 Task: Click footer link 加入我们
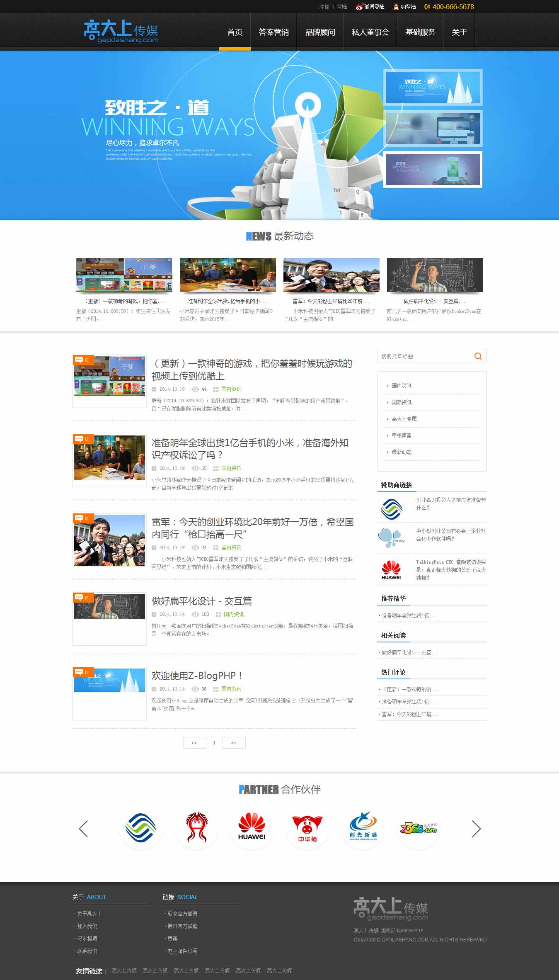point(87,926)
